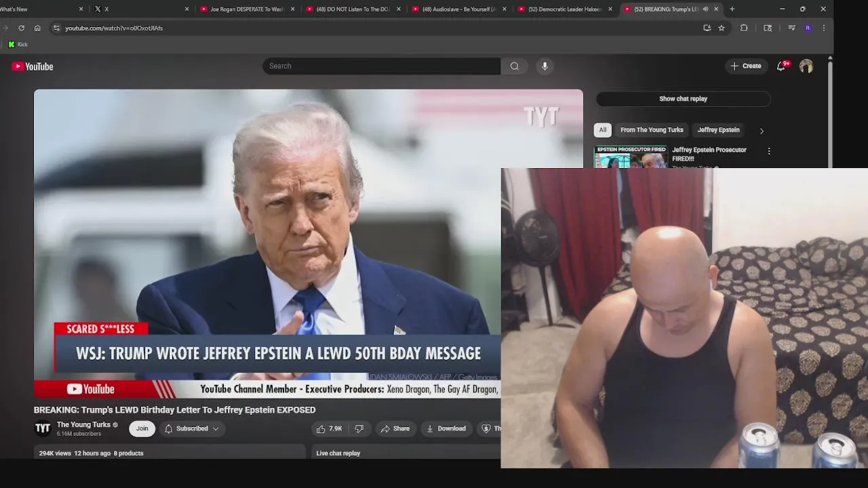Click the YouTube home logo
This screenshot has width=868, height=488.
[33, 66]
